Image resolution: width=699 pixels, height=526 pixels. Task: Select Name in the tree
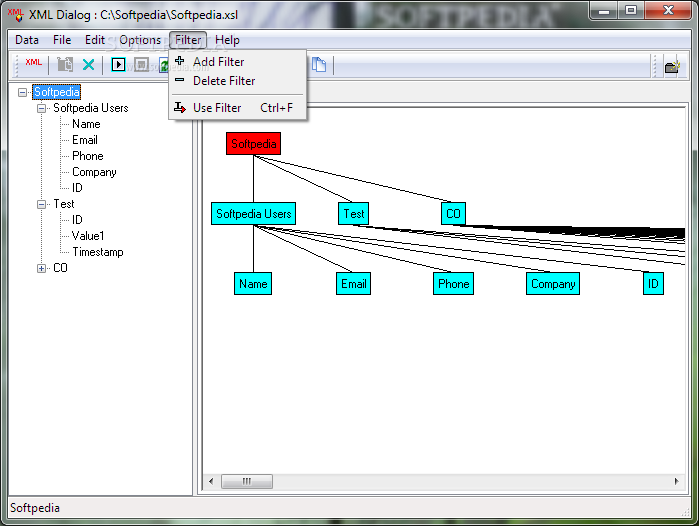click(86, 124)
